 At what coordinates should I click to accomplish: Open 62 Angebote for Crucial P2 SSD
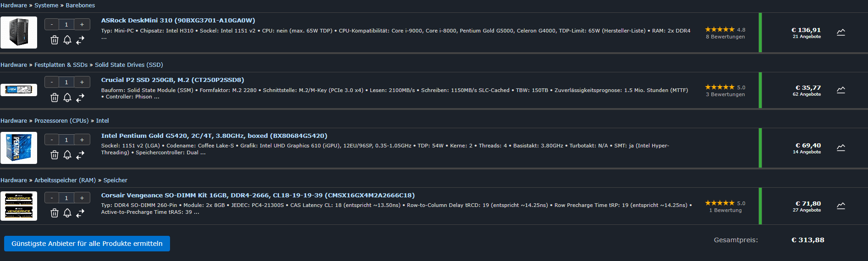point(807,94)
